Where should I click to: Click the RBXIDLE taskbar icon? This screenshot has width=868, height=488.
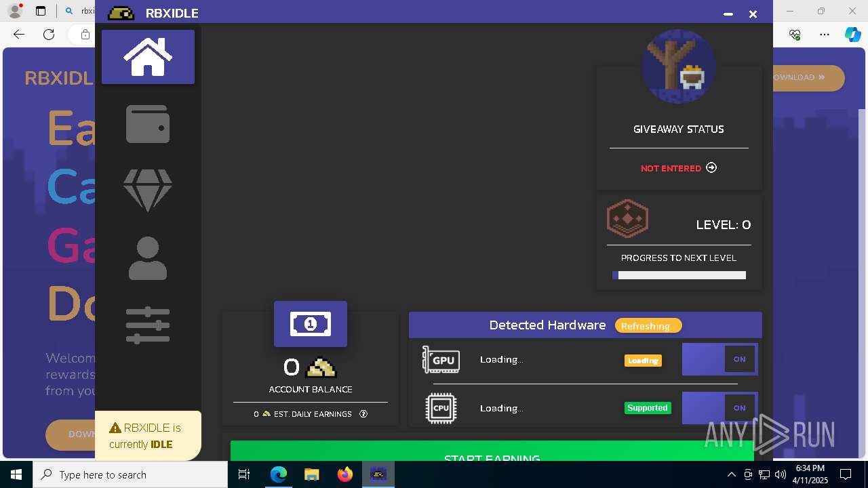[378, 474]
